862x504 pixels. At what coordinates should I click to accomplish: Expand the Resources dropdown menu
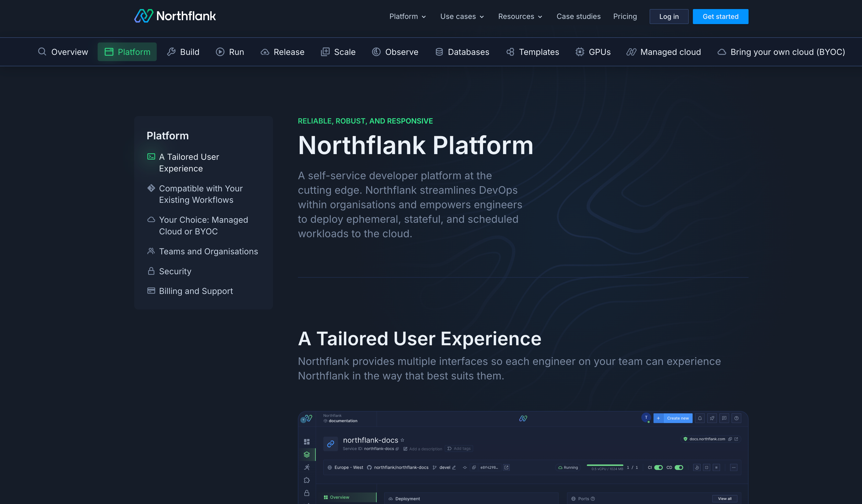(x=520, y=16)
